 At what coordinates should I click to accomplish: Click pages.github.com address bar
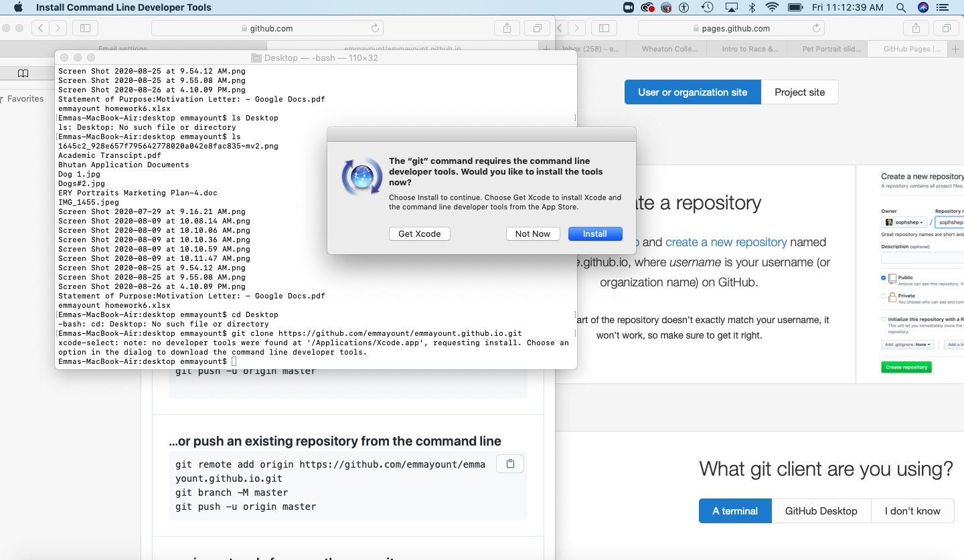point(731,28)
